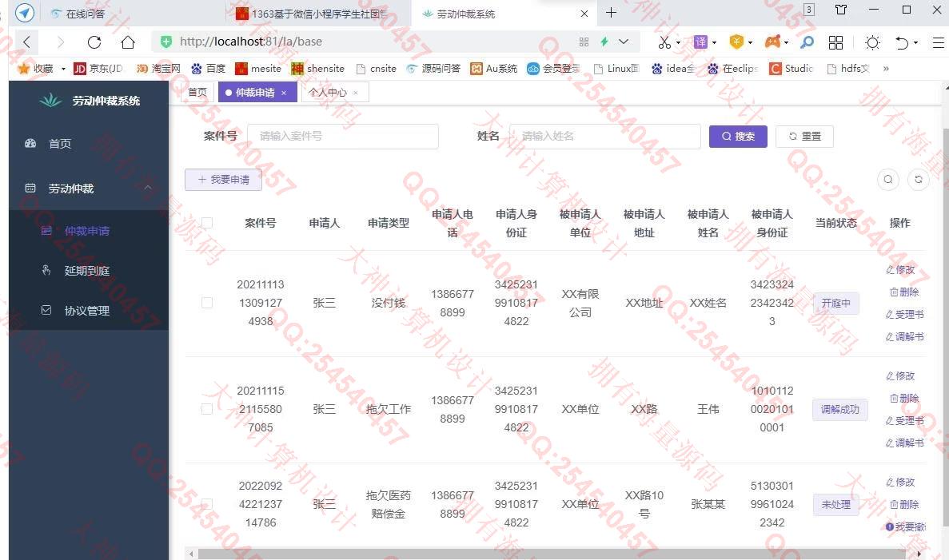
Task: Click the 搜索 button
Action: pos(738,136)
